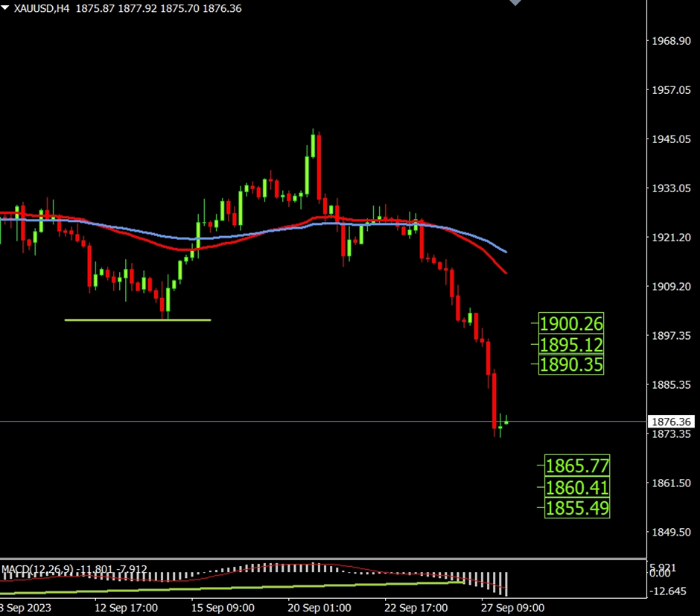Click the small arrow beside the XAUUSD,H4 title

click(6, 9)
